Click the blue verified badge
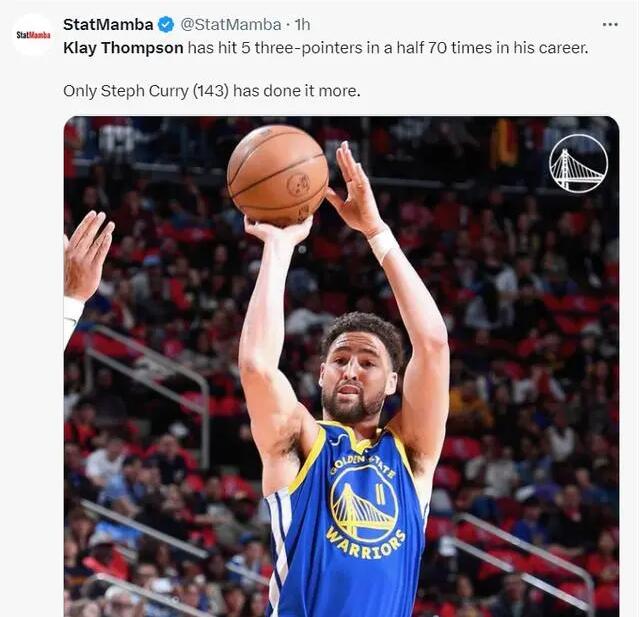Image resolution: width=639 pixels, height=617 pixels. point(166,24)
